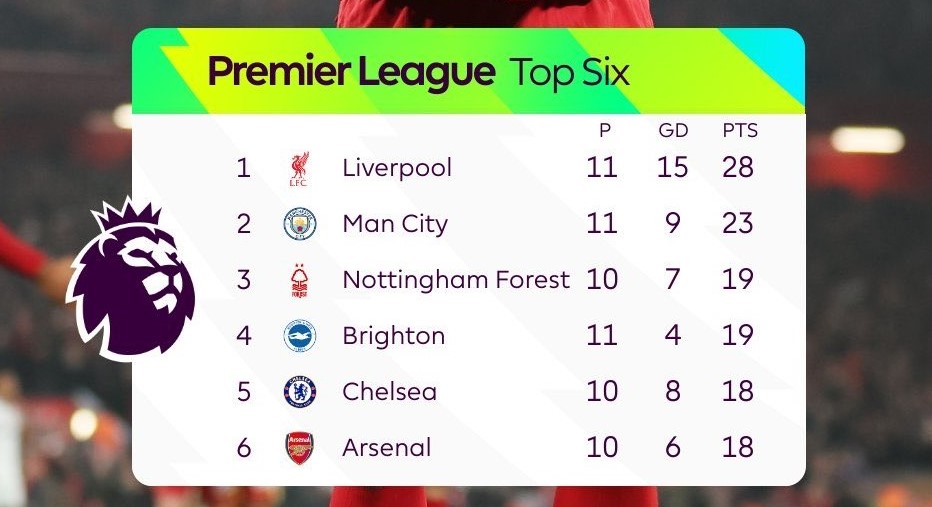932x507 pixels.
Task: Click the Premier League lion logo
Action: tap(131, 279)
